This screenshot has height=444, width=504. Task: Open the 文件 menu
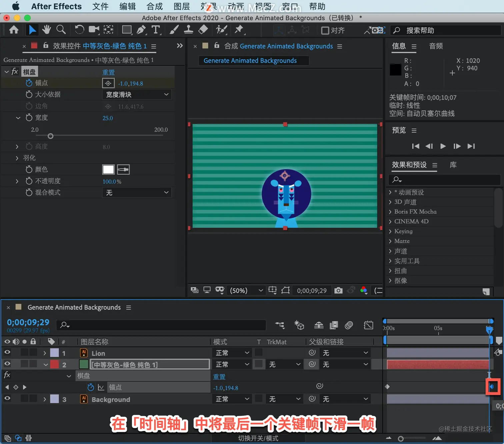100,6
